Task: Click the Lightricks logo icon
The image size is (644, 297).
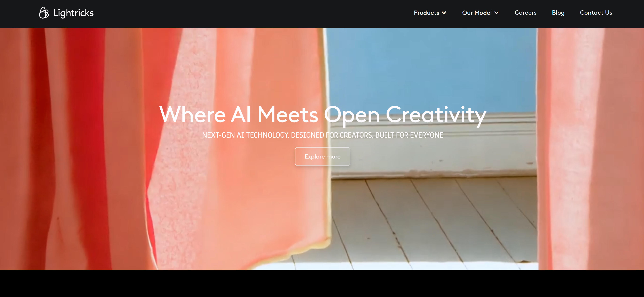Action: (44, 13)
